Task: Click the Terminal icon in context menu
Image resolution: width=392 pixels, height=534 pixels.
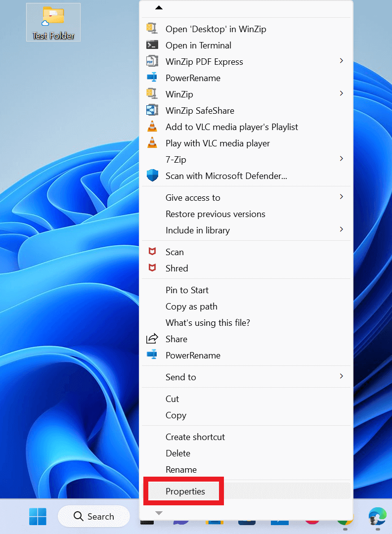Action: tap(152, 45)
